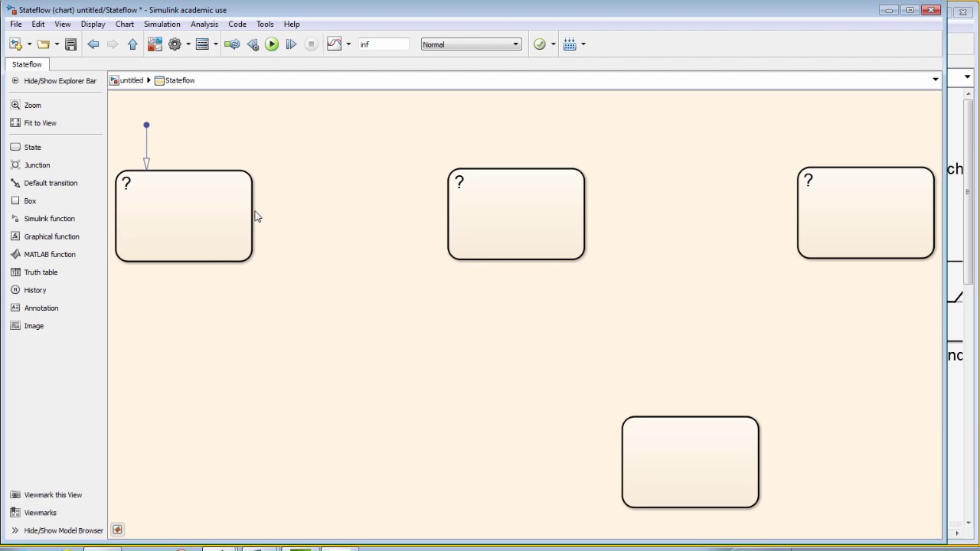Open the View menu

click(63, 24)
